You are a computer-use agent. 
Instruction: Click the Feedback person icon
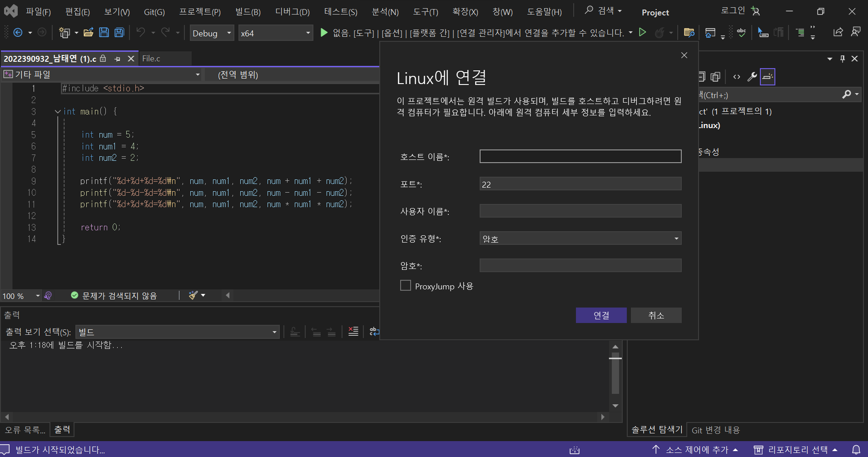(856, 32)
